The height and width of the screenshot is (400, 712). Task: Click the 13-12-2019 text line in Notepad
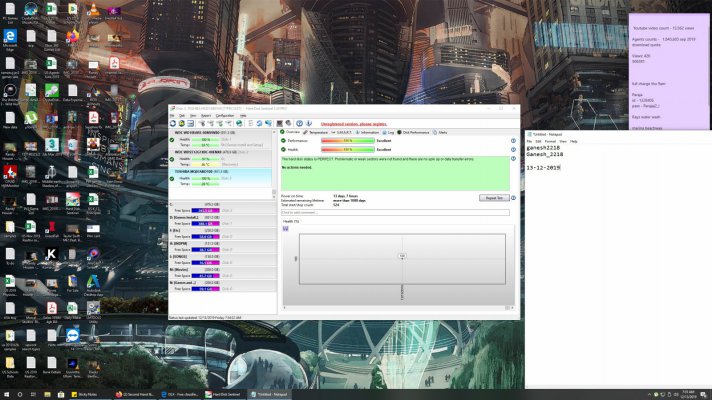(x=543, y=168)
